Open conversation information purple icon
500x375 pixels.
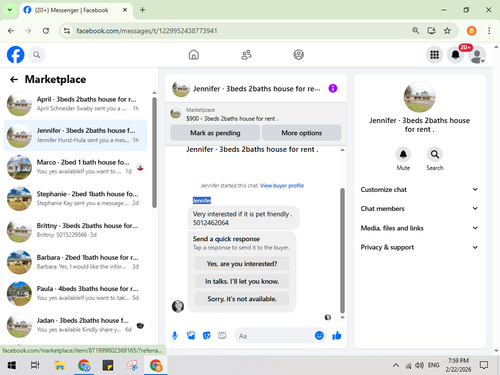[333, 88]
